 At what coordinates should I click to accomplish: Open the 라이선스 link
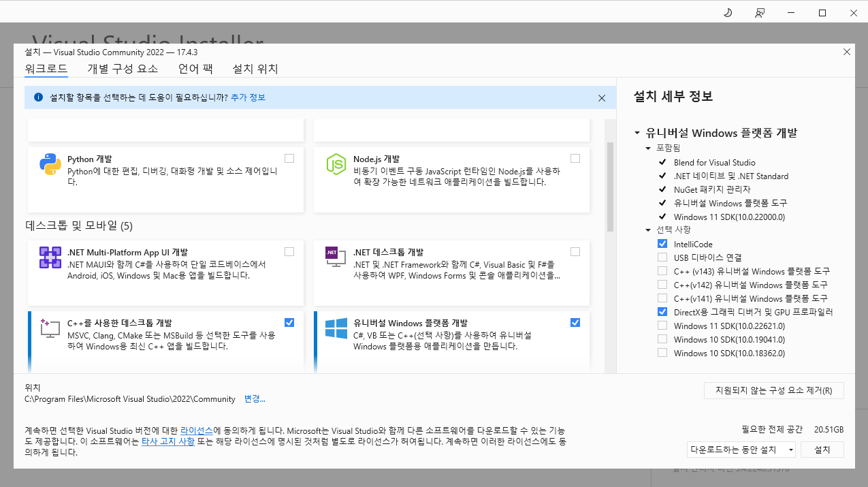click(197, 430)
